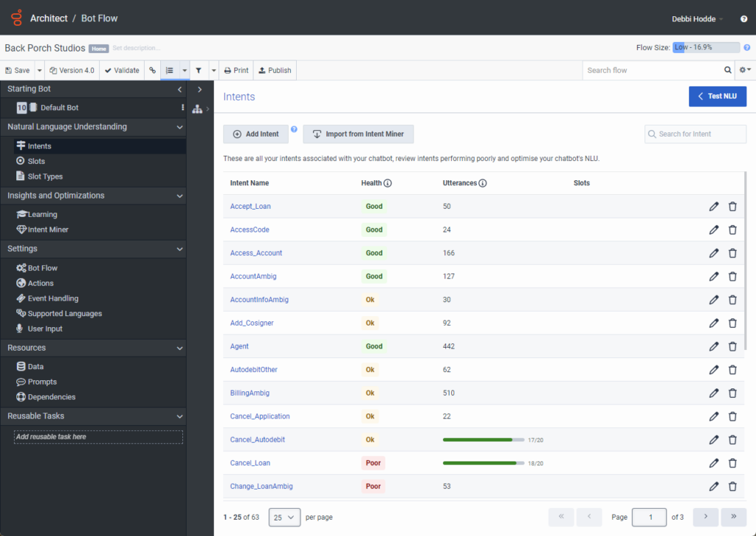Click inside the Search for Intent field

[694, 134]
